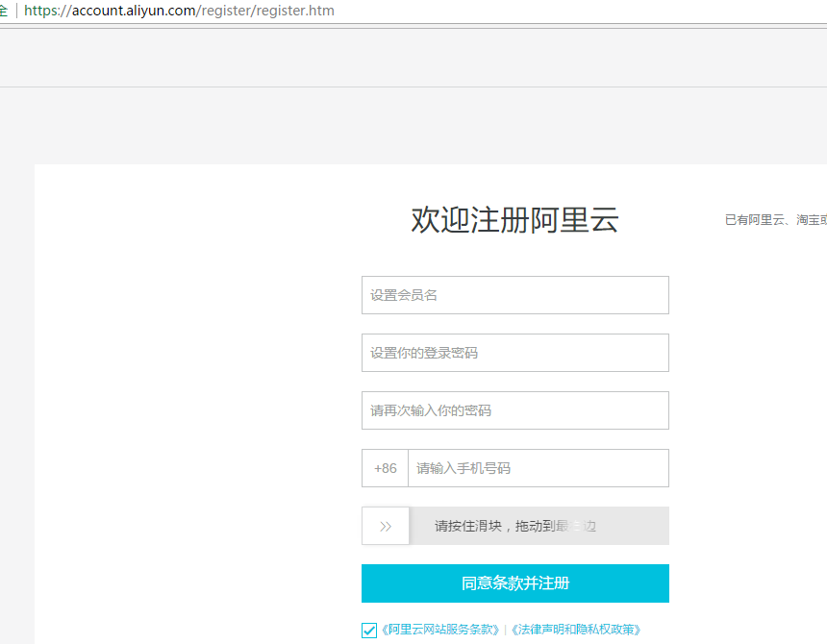
Task: Uncheck the terms agreement checkbox
Action: coord(369,631)
